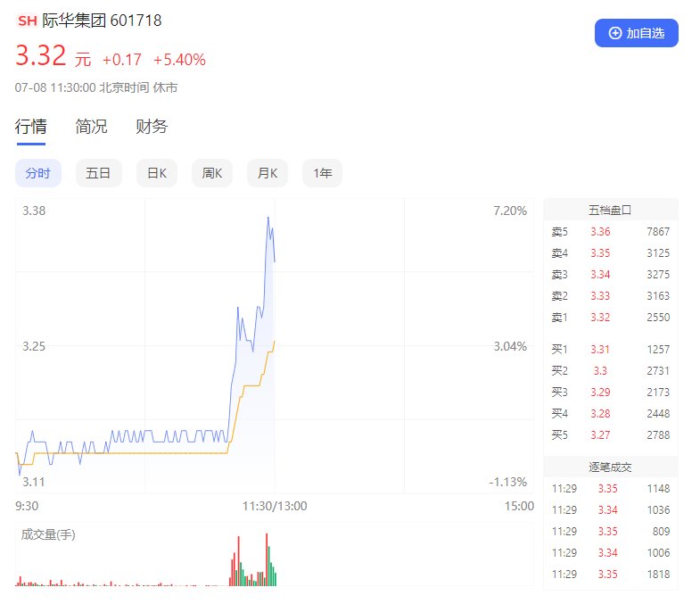Switch chart to 月K view

coord(268,173)
